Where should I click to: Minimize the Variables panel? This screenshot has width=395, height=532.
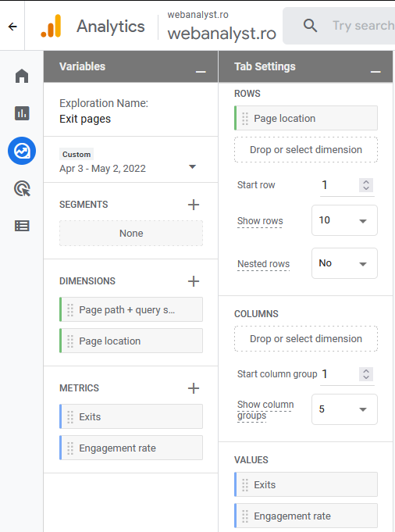(201, 72)
